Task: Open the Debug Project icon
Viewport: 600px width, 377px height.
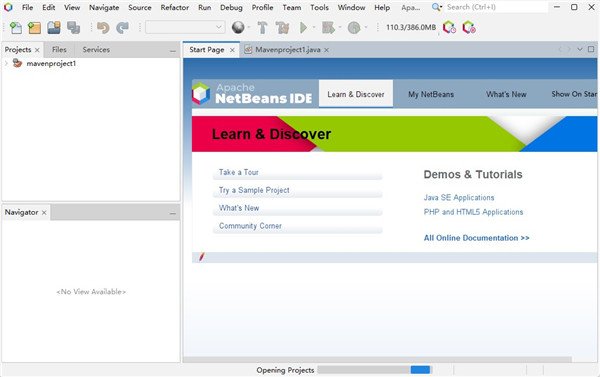Action: pyautogui.click(x=328, y=28)
